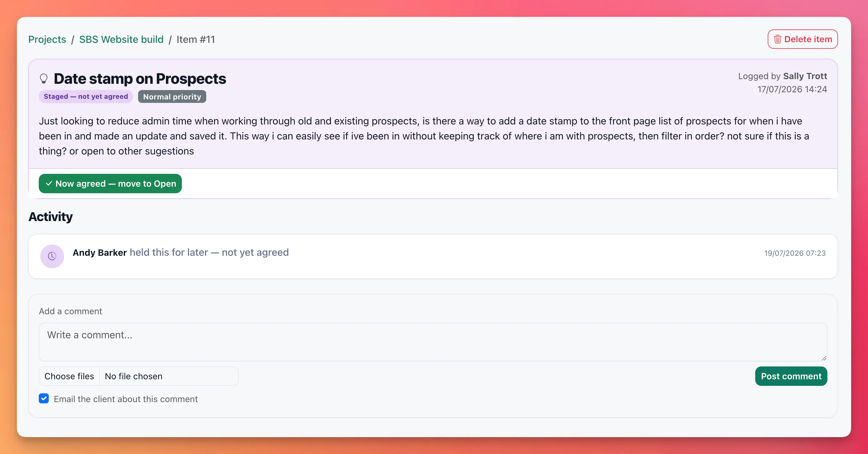Click the lightbulb icon beside the item title
The width and height of the screenshot is (868, 454).
[x=44, y=78]
